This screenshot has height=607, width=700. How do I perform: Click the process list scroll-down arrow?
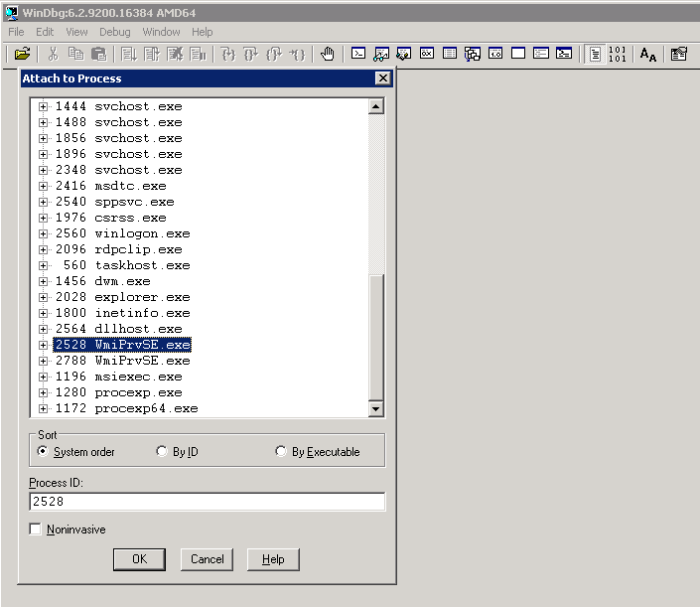pos(376,408)
